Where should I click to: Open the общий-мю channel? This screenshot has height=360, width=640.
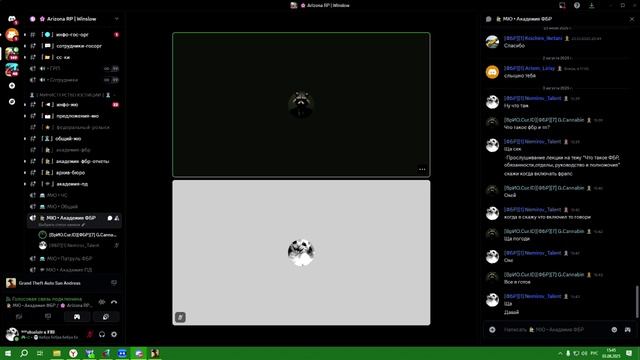(73, 139)
